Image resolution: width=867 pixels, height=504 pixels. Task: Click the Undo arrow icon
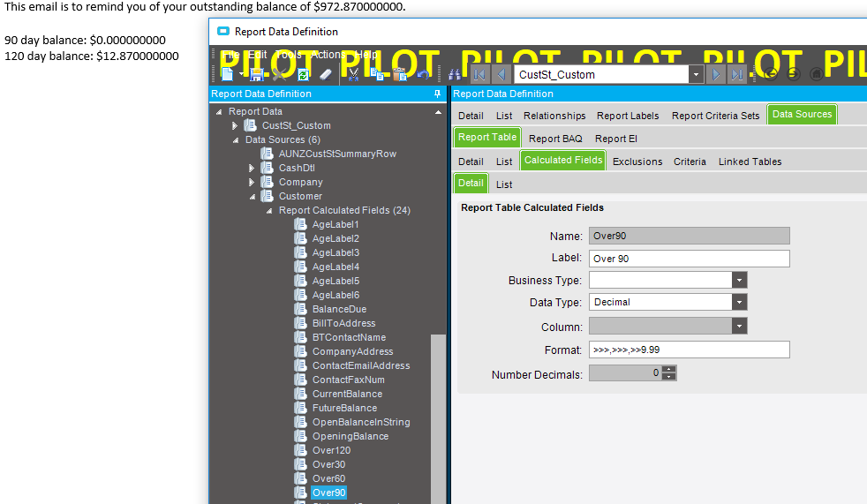pos(423,74)
